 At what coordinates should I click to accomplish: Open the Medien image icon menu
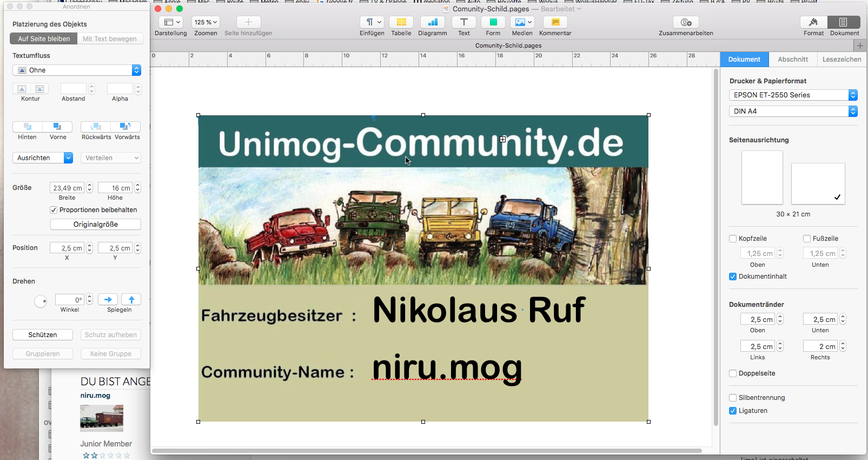pos(522,22)
